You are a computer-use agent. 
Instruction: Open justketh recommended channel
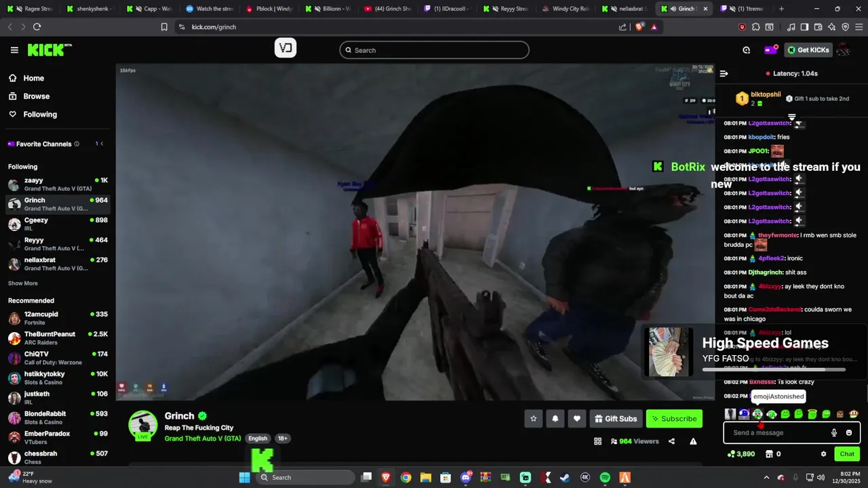click(58, 398)
